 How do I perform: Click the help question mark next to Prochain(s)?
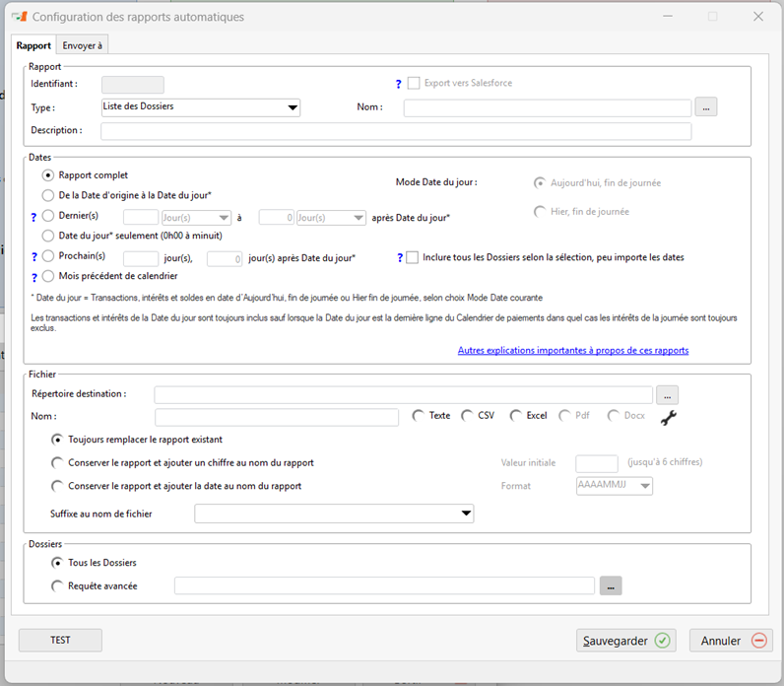(34, 257)
